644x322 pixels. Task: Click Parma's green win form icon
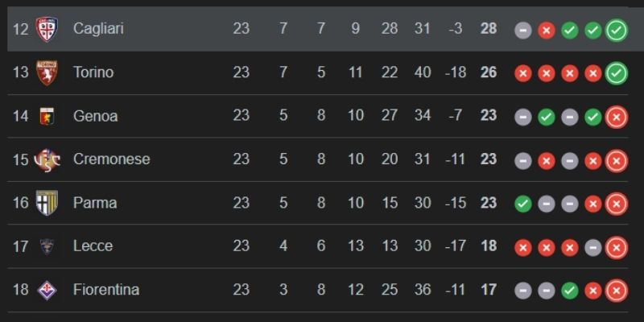[522, 204]
